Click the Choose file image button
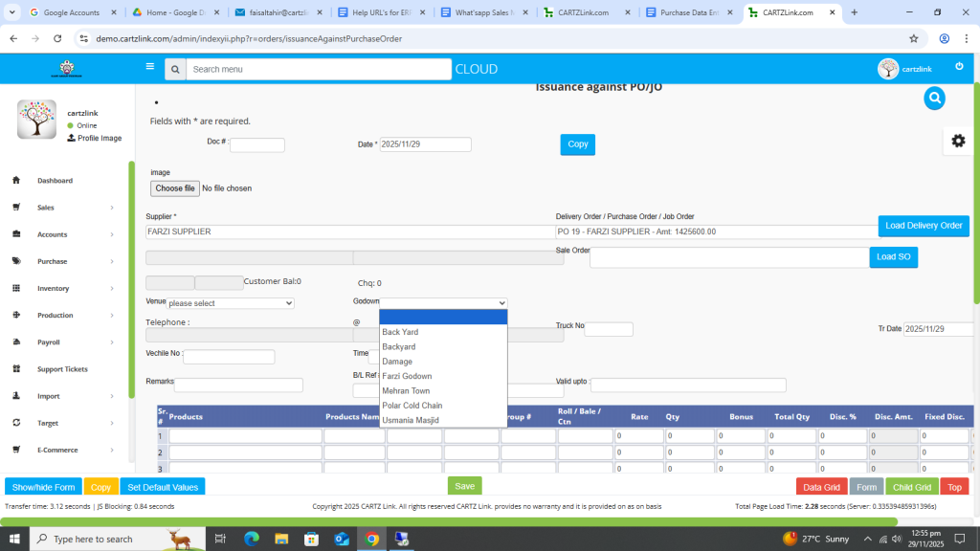This screenshot has height=551, width=980. click(x=175, y=188)
